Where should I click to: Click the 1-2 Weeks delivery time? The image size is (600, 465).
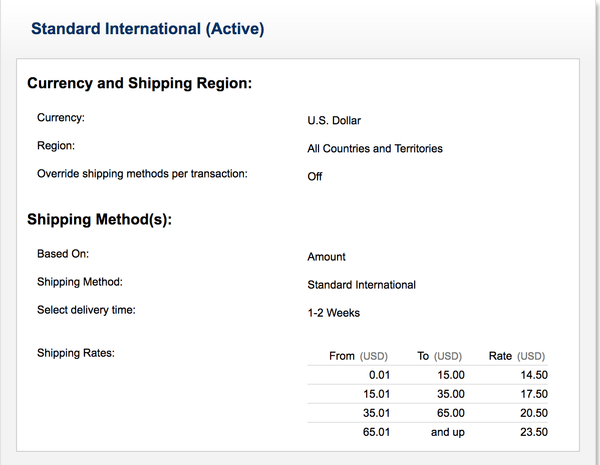pos(334,313)
